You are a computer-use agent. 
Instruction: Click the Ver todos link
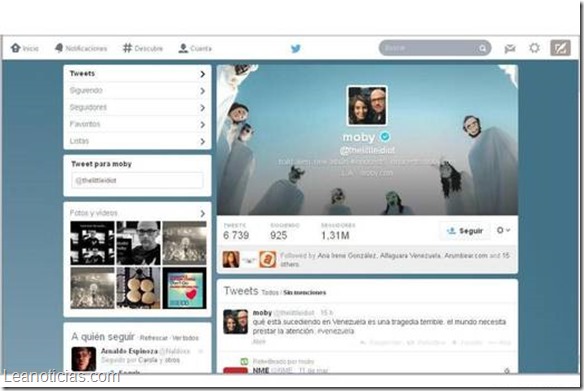(185, 338)
